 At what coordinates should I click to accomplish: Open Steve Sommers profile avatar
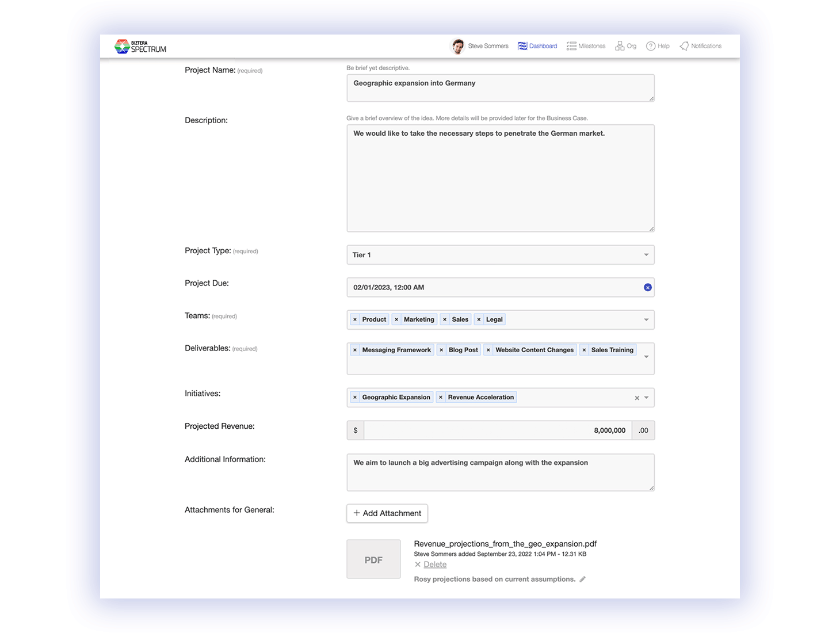click(x=457, y=46)
